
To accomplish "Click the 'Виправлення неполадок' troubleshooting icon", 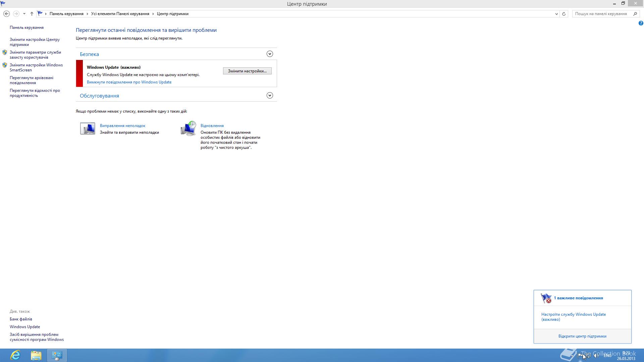I will click(x=88, y=128).
